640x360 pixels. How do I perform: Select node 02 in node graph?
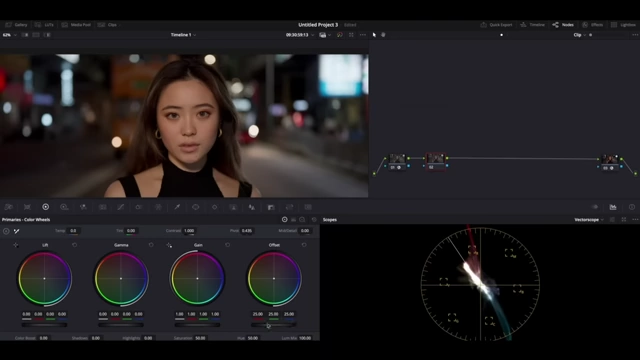(x=436, y=162)
